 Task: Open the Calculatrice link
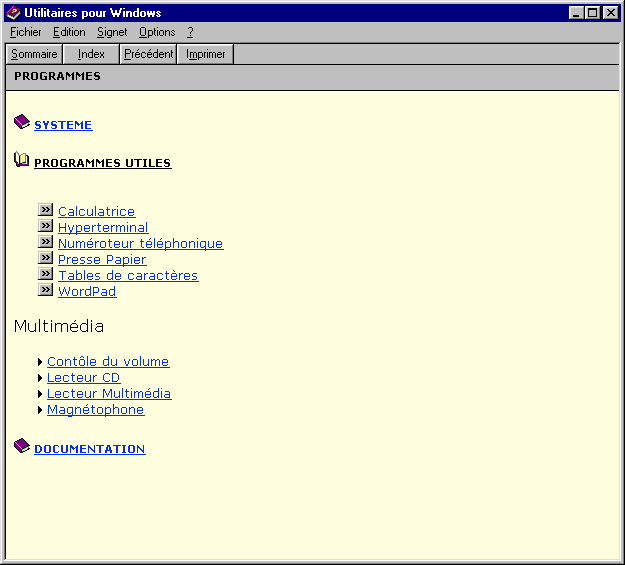(96, 211)
